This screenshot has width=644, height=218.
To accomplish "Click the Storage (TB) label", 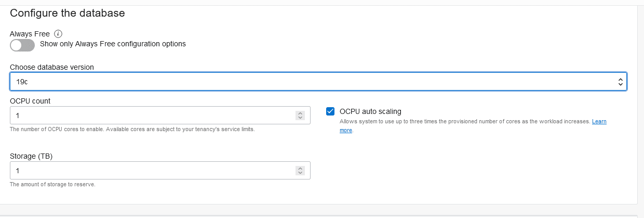I will [x=31, y=156].
